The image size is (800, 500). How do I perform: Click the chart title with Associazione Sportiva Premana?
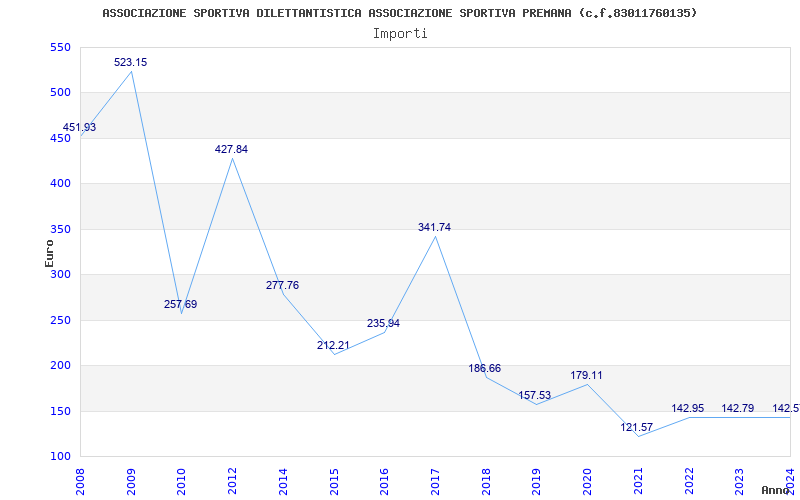[399, 13]
